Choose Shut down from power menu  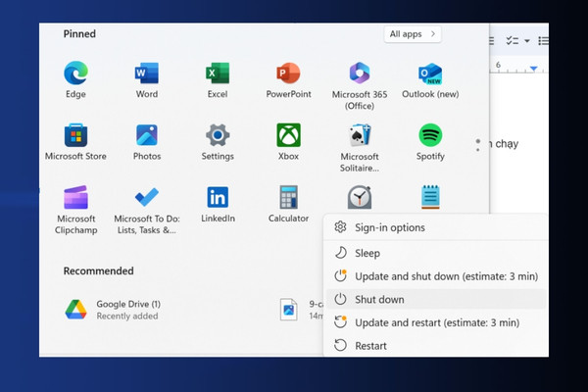point(436,299)
